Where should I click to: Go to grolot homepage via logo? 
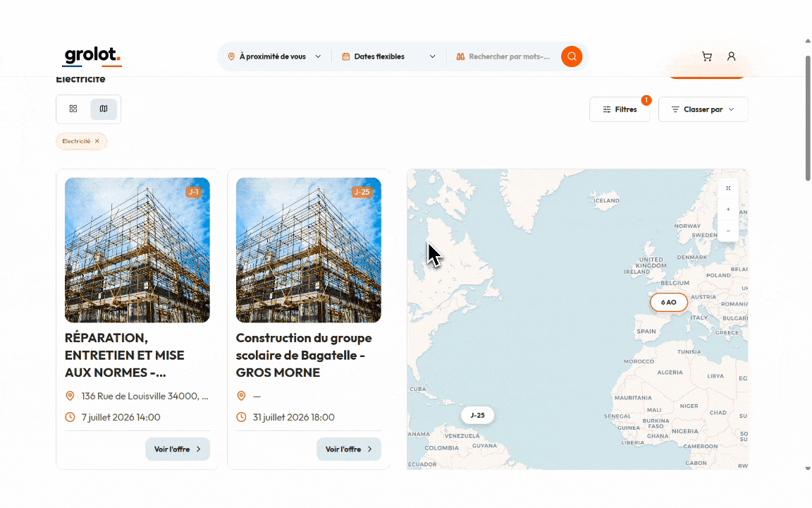point(92,56)
